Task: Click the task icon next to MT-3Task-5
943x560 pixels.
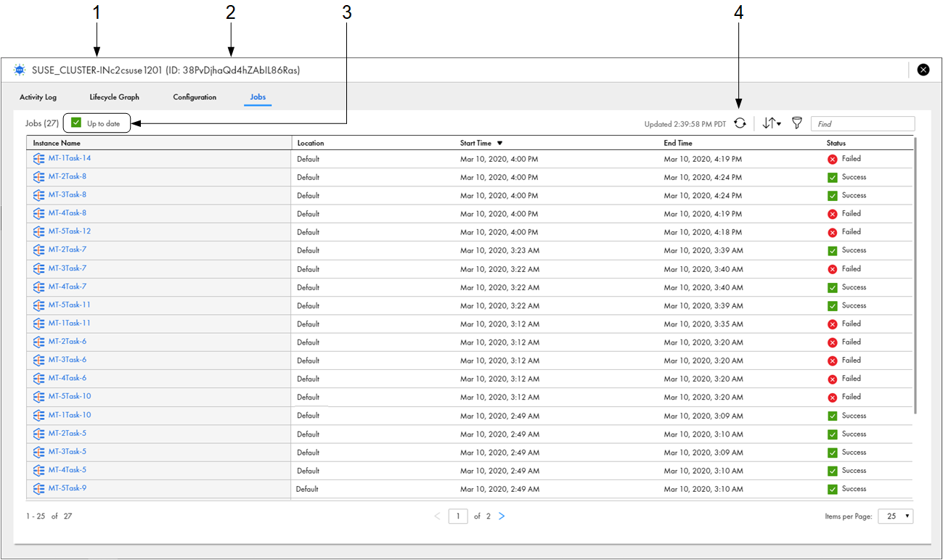Action: click(x=39, y=452)
